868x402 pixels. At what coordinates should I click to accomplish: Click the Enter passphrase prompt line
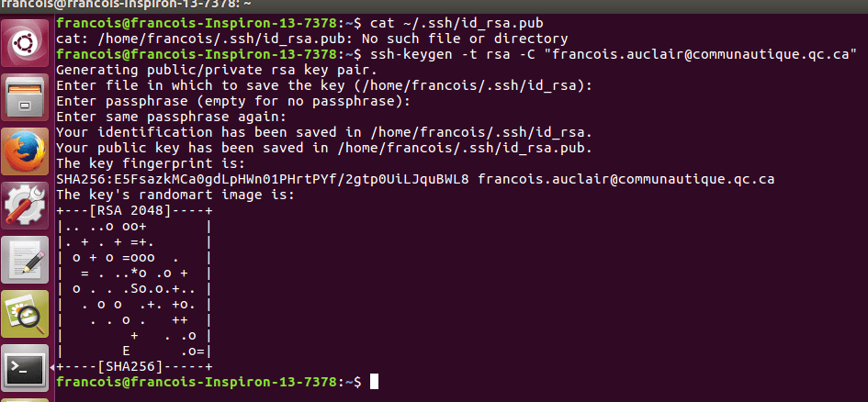point(233,102)
